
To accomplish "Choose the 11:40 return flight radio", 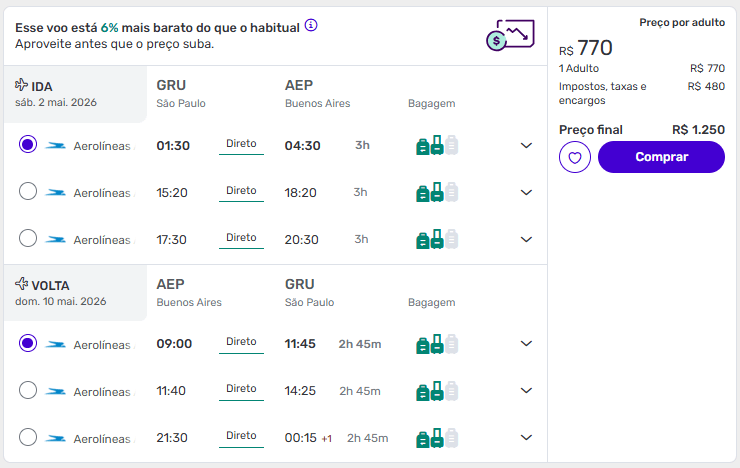I will [28, 391].
